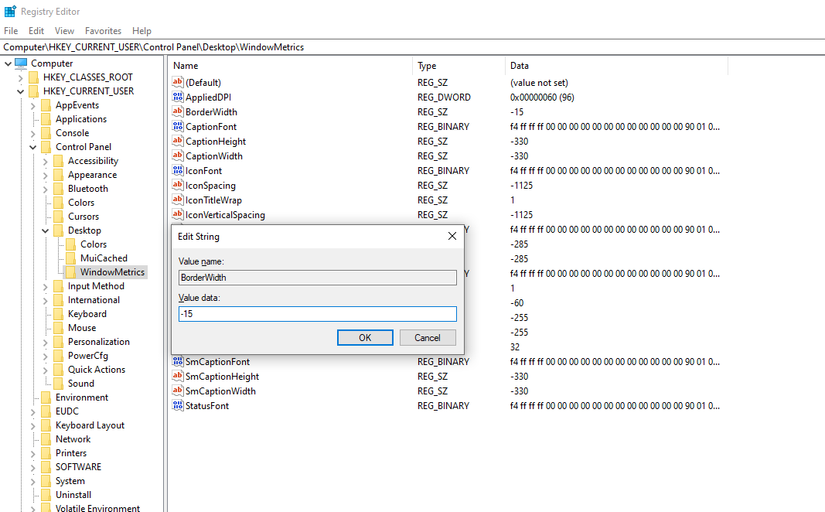Open the Edit menu
The height and width of the screenshot is (512, 825).
tap(36, 31)
